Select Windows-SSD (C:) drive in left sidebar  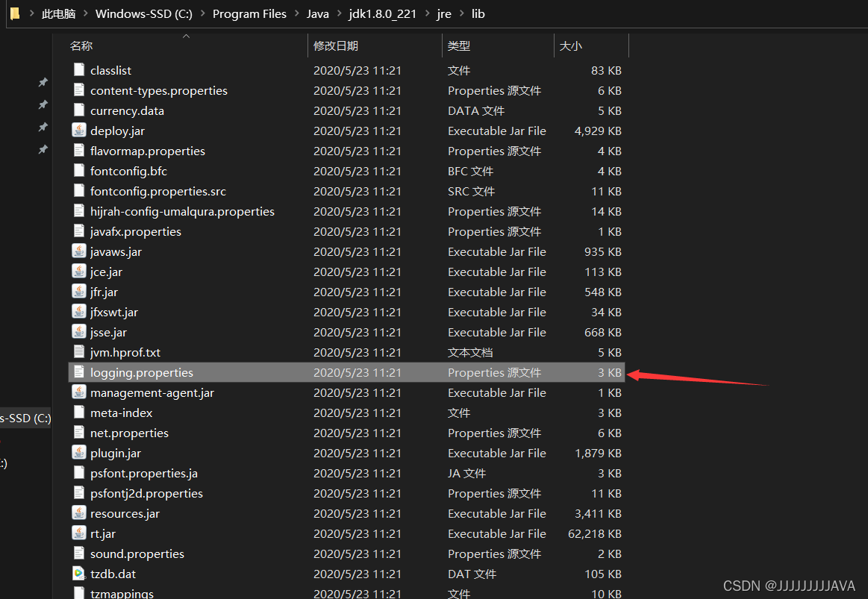point(25,418)
